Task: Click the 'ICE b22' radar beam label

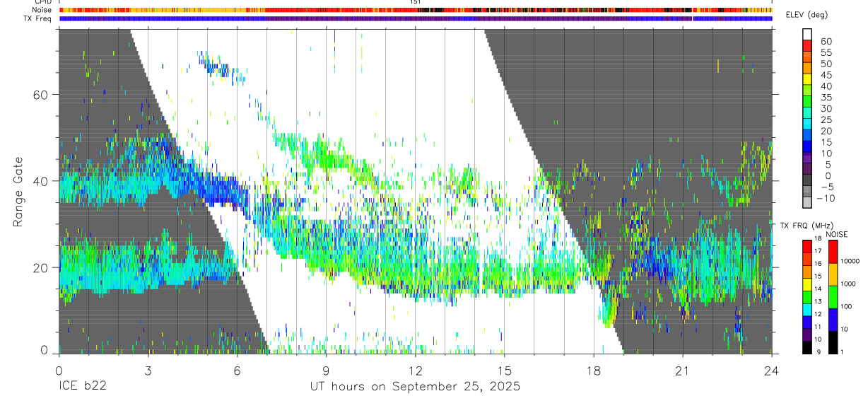Action: pyautogui.click(x=83, y=387)
